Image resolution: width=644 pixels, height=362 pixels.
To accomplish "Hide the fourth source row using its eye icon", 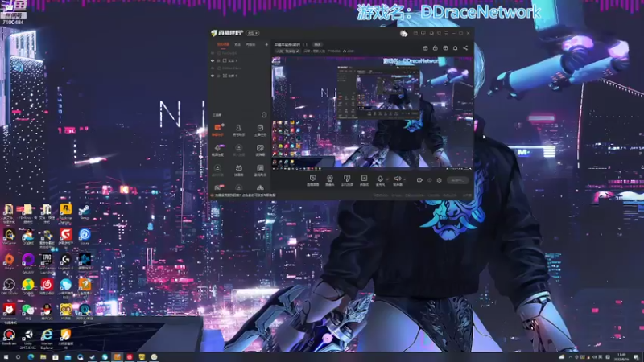I will coord(213,76).
